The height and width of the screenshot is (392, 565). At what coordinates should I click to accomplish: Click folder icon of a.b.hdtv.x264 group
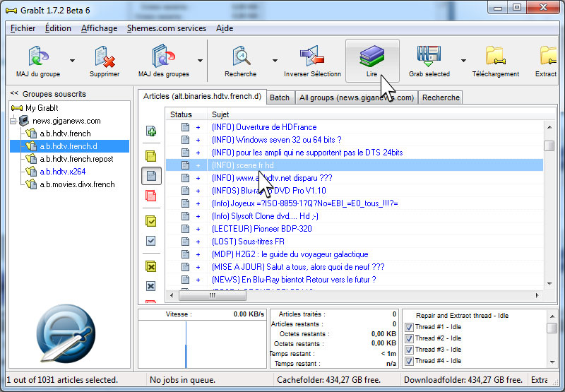coord(31,172)
